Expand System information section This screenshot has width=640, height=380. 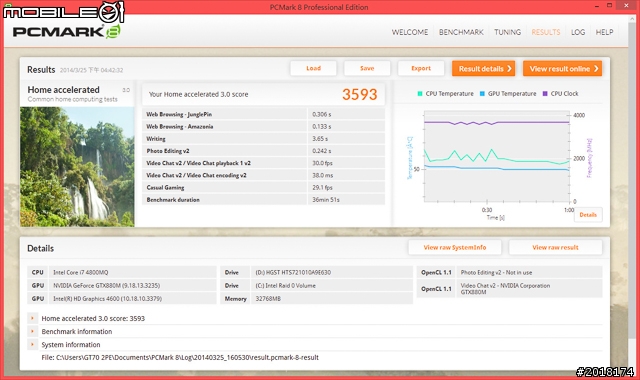pyautogui.click(x=33, y=344)
